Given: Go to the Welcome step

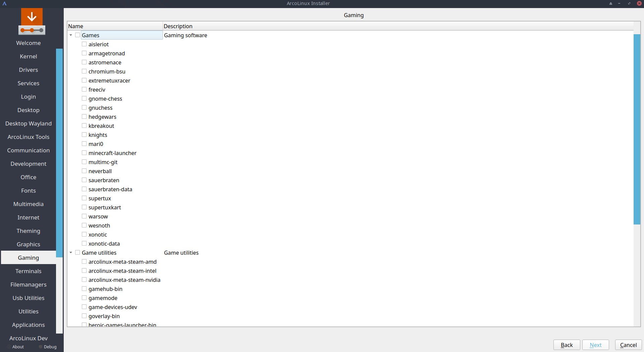Looking at the screenshot, I should pos(29,43).
